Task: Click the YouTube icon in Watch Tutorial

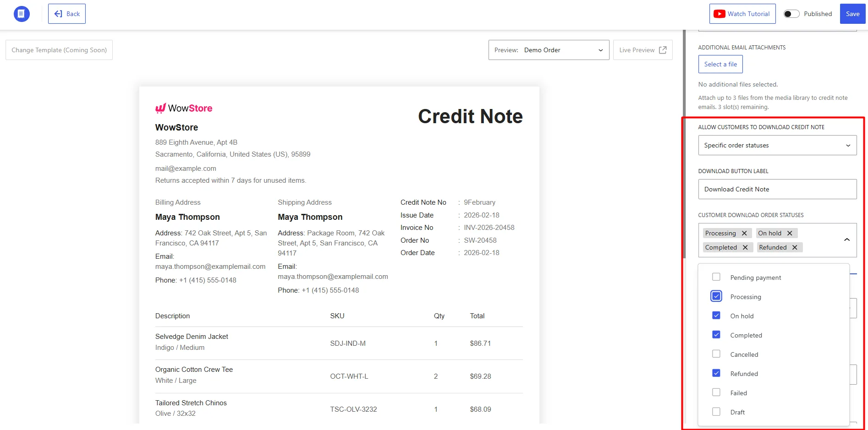Action: pyautogui.click(x=720, y=14)
